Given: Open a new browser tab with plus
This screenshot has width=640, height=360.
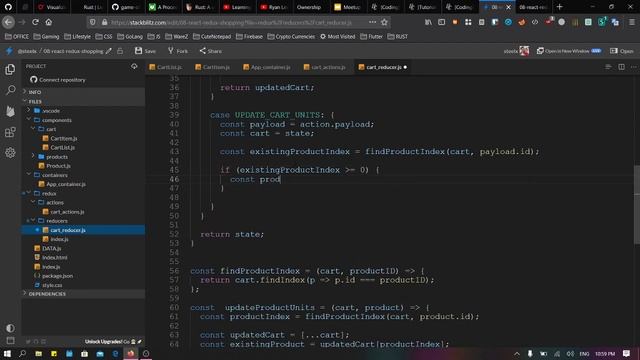Looking at the screenshot, I should (560, 7).
